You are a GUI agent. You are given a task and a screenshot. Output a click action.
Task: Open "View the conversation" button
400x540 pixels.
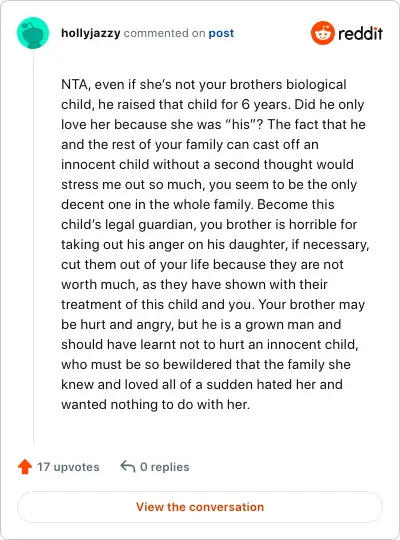[200, 507]
